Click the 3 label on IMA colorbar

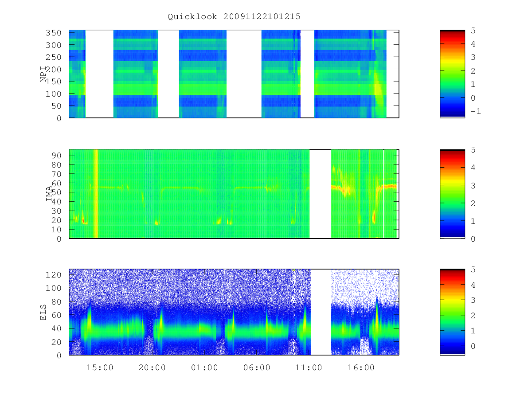[473, 185]
